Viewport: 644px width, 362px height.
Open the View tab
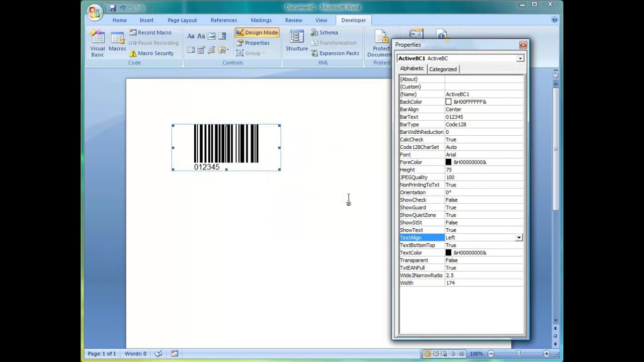pos(321,20)
